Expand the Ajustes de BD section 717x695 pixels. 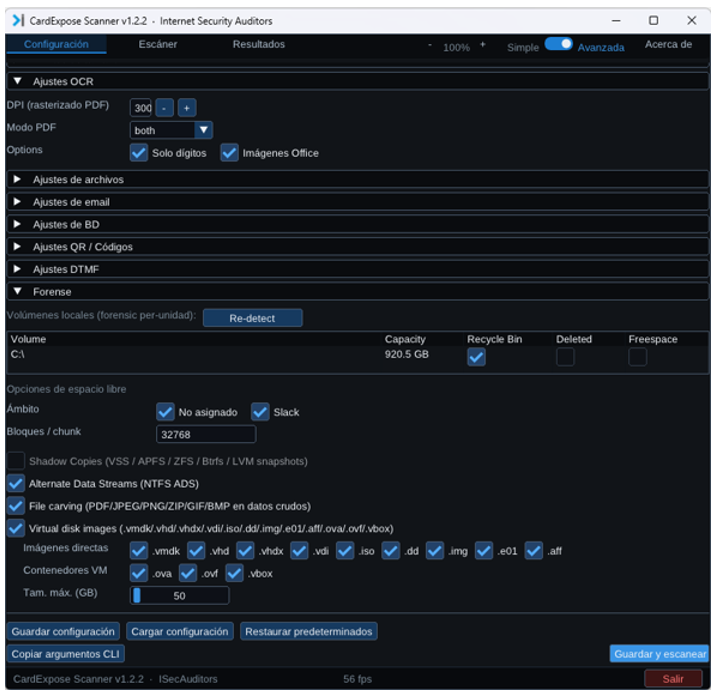click(x=358, y=225)
